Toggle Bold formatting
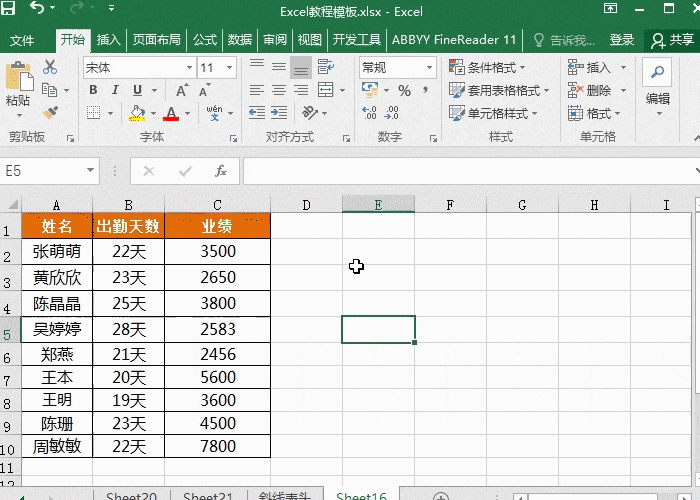This screenshot has height=500, width=700. click(x=93, y=90)
